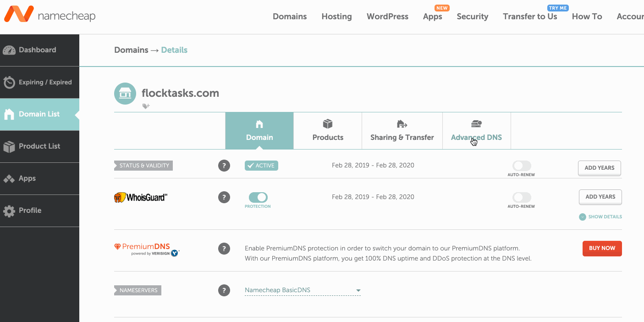Open the Sharing & Transfer tab
644x322 pixels.
pyautogui.click(x=402, y=131)
